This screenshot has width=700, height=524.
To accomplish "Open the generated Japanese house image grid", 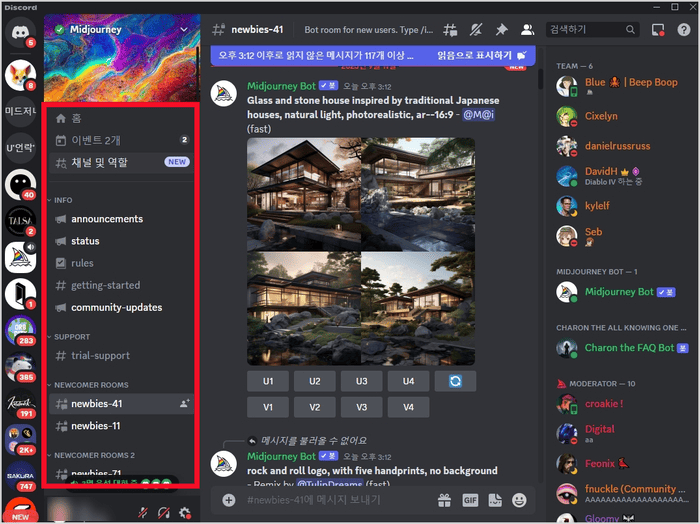I will pos(361,251).
